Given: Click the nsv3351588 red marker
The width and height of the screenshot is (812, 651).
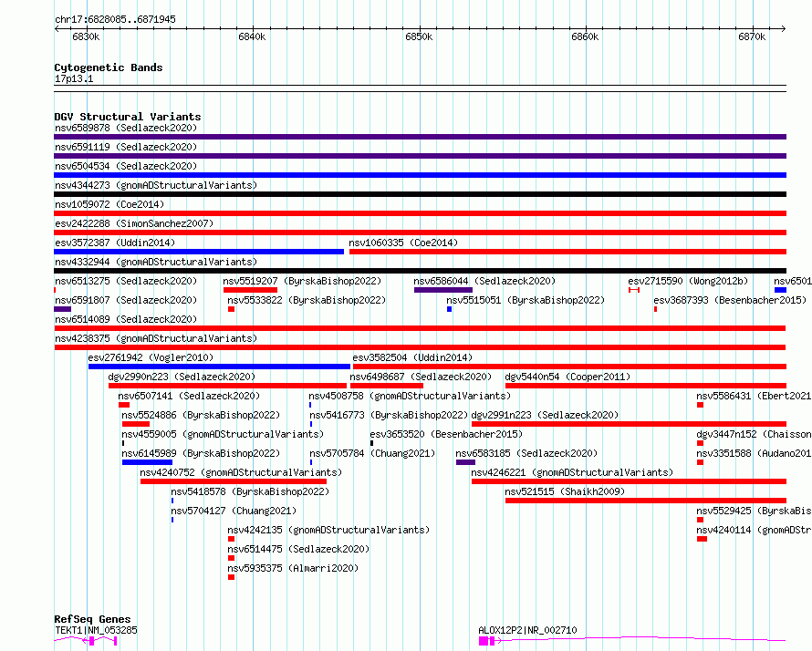Looking at the screenshot, I should [x=700, y=462].
